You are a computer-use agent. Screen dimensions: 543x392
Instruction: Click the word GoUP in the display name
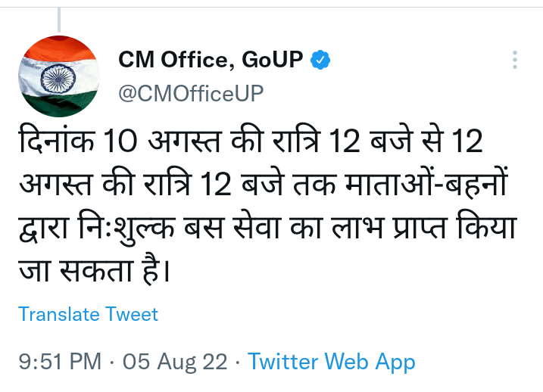pos(274,61)
